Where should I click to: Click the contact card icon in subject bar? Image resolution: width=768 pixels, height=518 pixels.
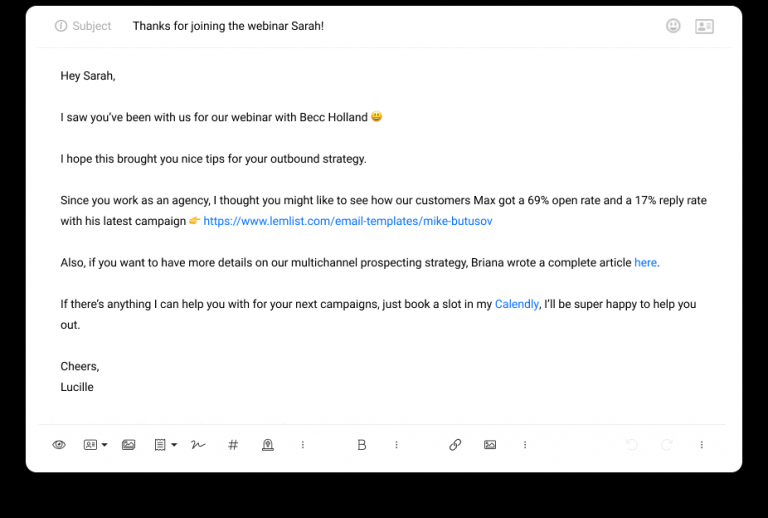click(x=704, y=26)
